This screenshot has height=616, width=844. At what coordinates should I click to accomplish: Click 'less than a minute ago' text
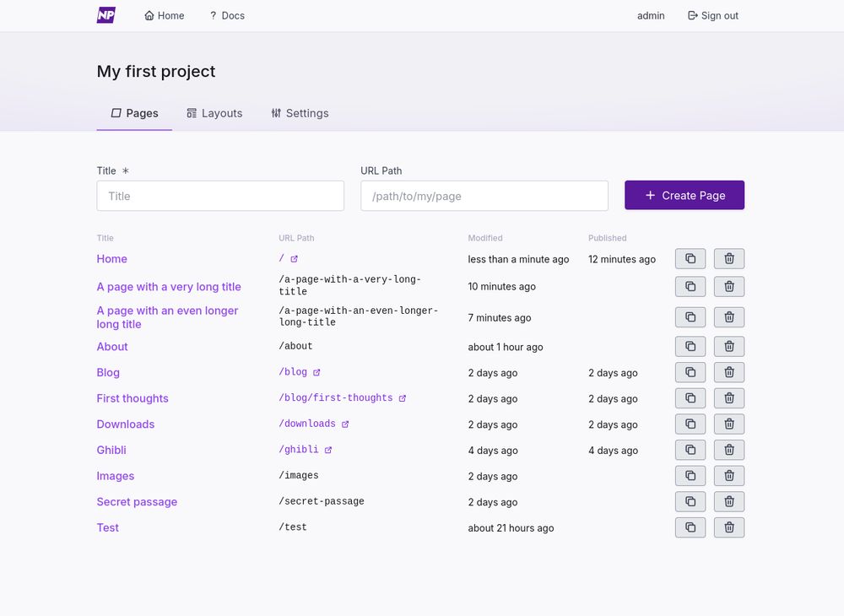coord(518,259)
